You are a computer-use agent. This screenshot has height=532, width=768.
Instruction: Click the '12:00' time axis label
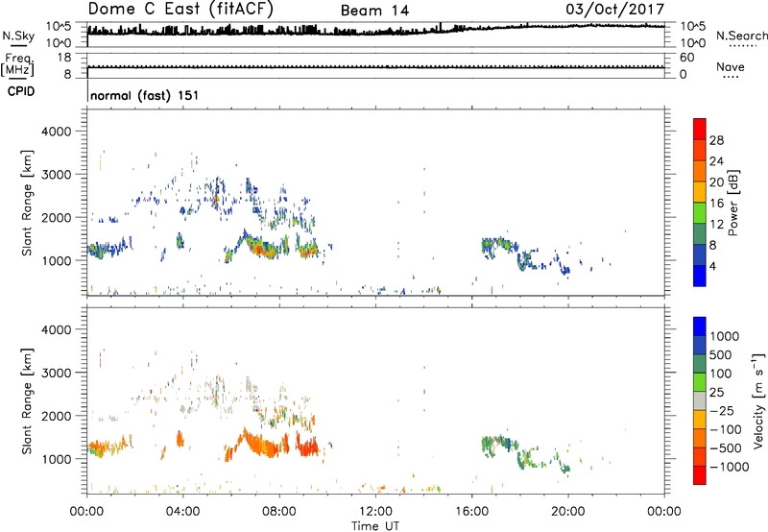pyautogui.click(x=375, y=512)
